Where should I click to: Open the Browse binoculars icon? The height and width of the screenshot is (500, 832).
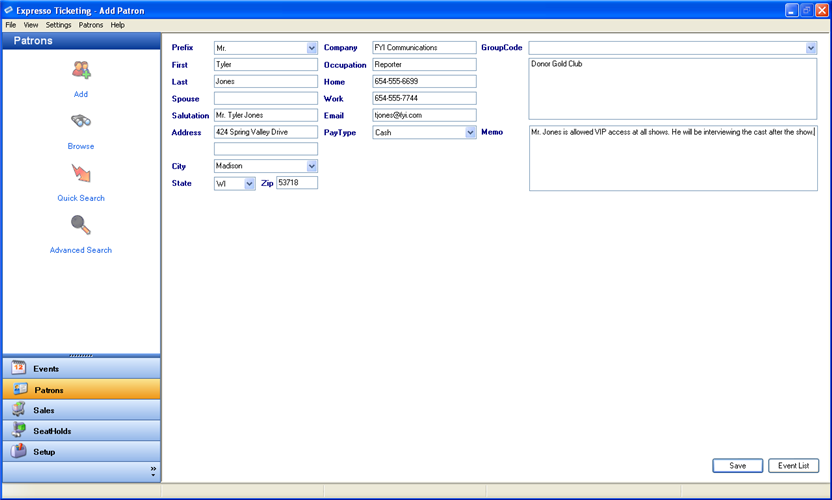[81, 121]
